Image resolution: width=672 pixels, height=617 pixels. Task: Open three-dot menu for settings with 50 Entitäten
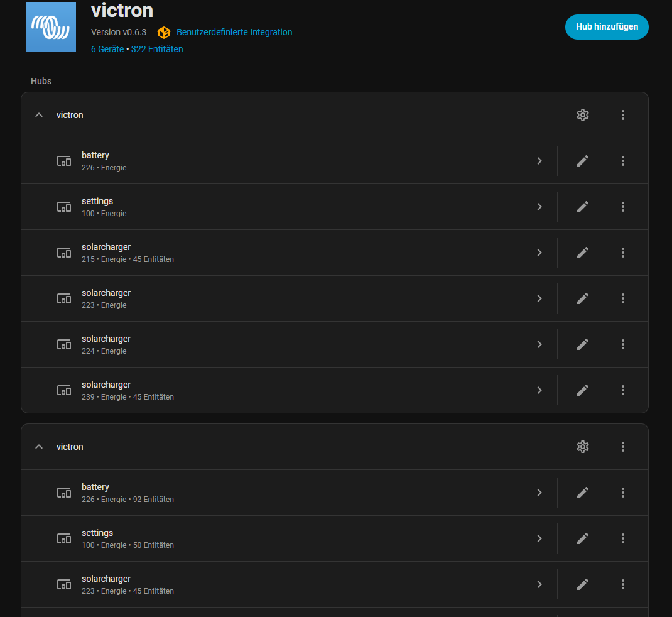tap(622, 538)
